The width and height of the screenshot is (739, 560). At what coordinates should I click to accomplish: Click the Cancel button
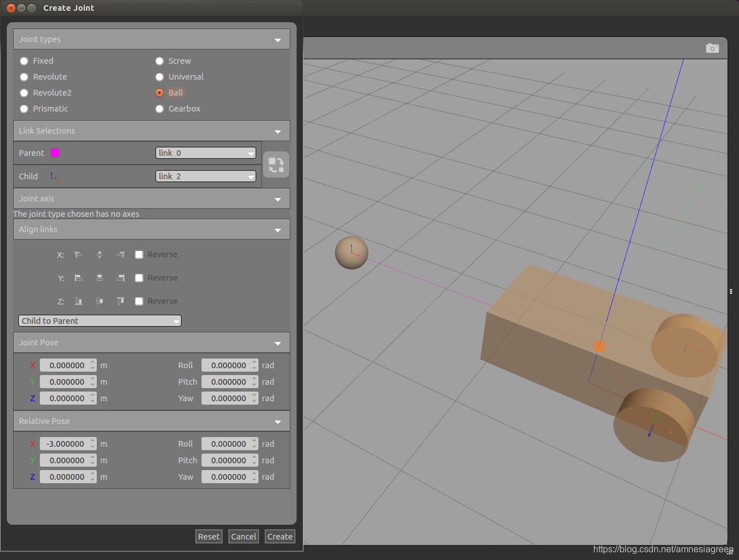[x=244, y=537]
